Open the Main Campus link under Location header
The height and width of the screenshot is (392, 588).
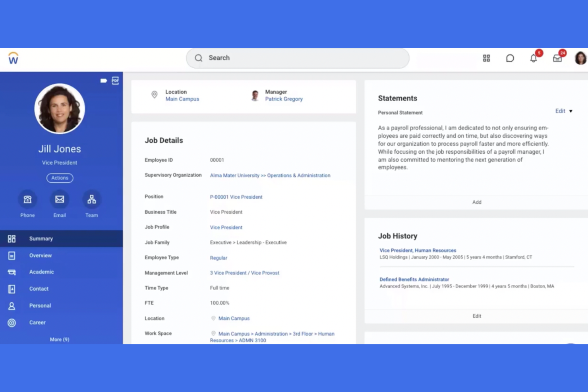click(x=182, y=99)
